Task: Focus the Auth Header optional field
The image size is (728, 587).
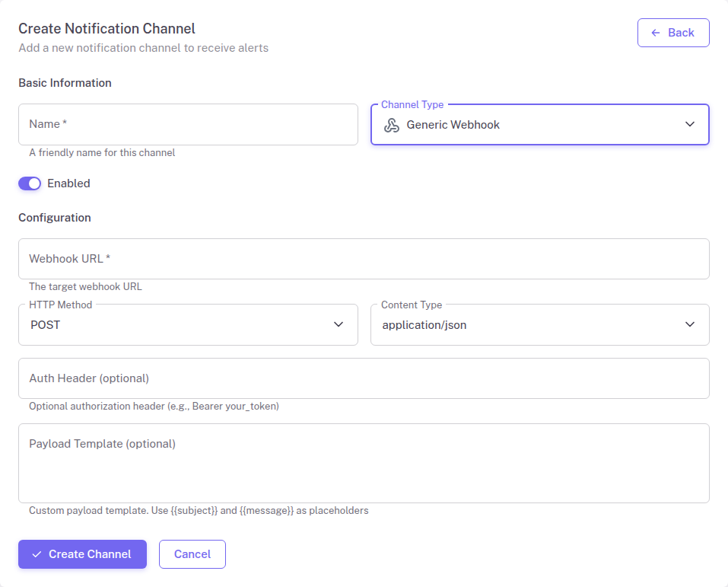Action: click(x=364, y=378)
